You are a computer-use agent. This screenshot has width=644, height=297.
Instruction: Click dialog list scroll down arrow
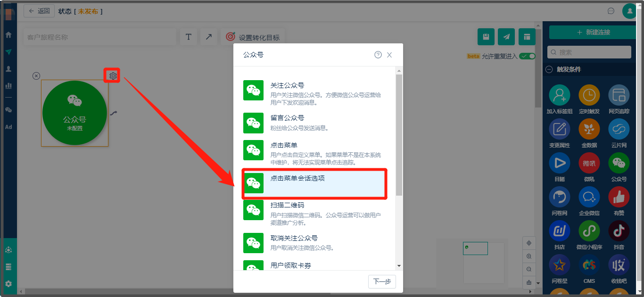coord(399,266)
